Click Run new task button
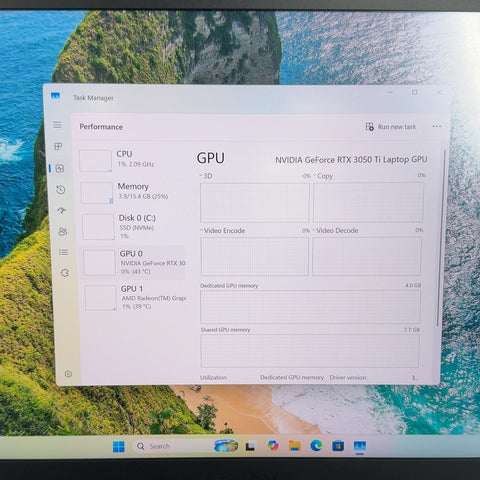This screenshot has height=480, width=480. point(391,127)
